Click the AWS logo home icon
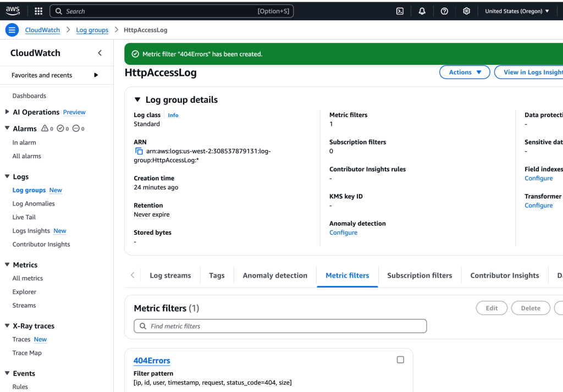The height and width of the screenshot is (392, 563). point(13,11)
